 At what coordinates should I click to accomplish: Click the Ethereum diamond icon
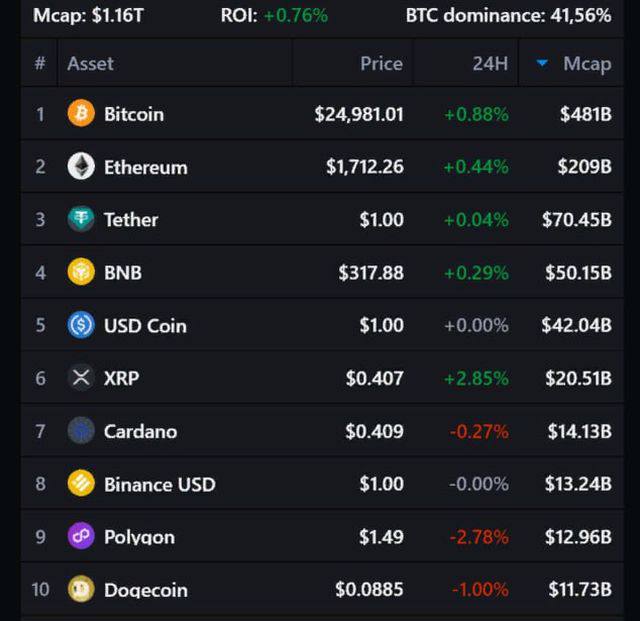point(81,167)
